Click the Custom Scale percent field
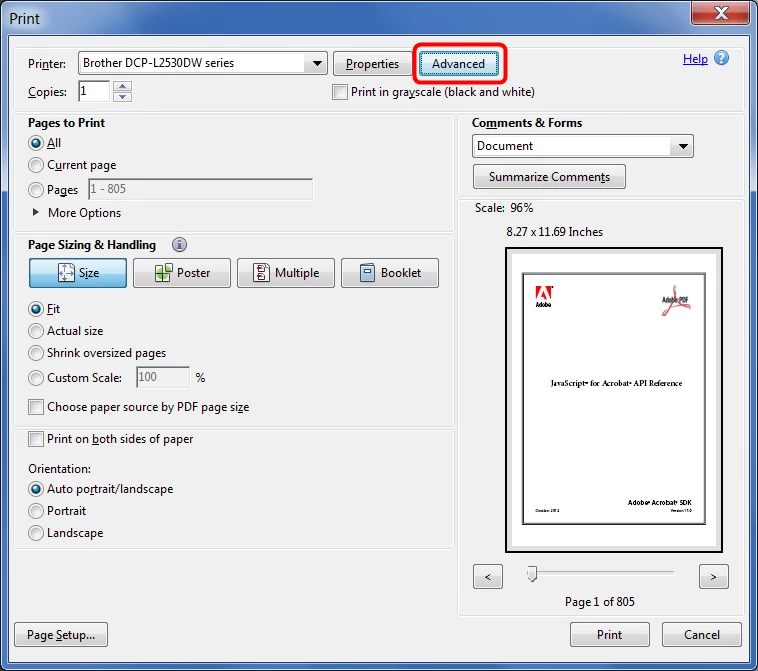 coord(163,377)
